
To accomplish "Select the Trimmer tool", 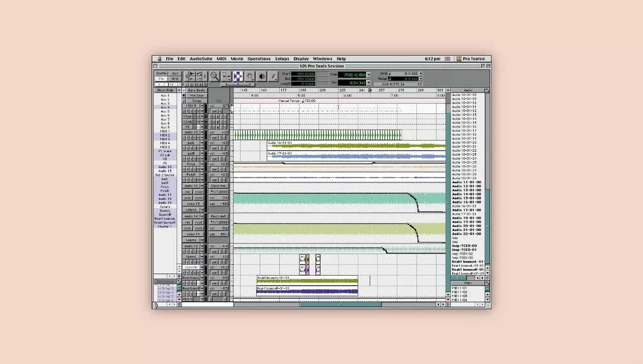I will [x=226, y=76].
